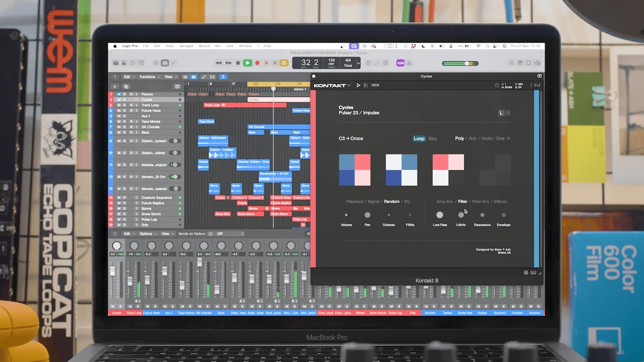This screenshot has width=644, height=362.
Task: Open the tracks area Functions dropdown
Action: tap(149, 77)
